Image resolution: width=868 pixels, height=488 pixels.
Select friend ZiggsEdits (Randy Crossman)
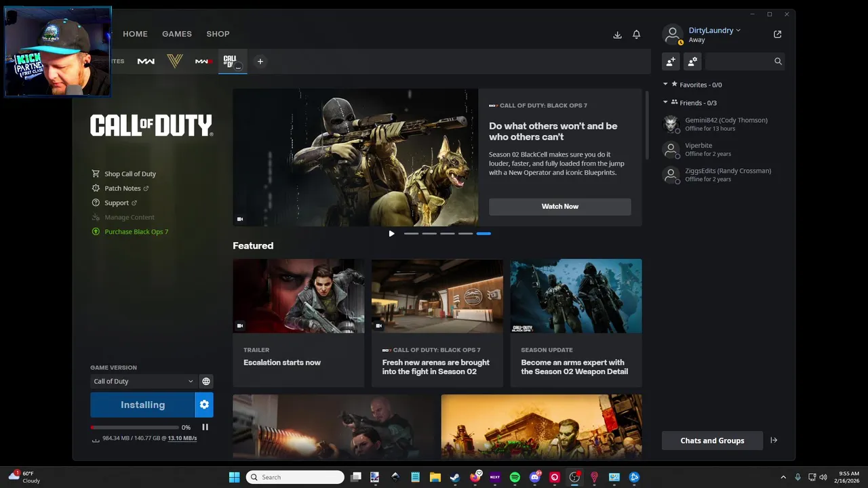click(x=723, y=175)
